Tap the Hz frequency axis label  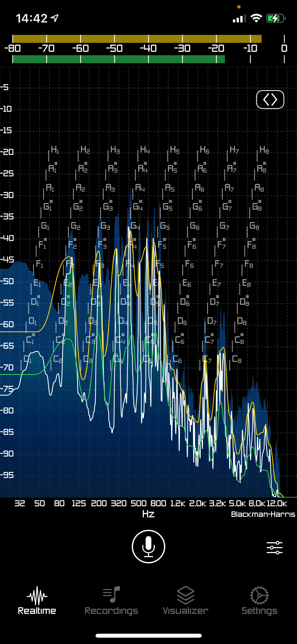[148, 514]
